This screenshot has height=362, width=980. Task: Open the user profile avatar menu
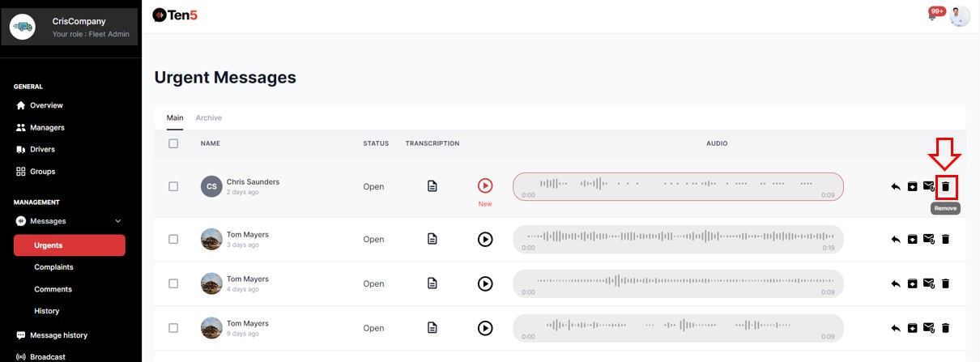(x=959, y=16)
